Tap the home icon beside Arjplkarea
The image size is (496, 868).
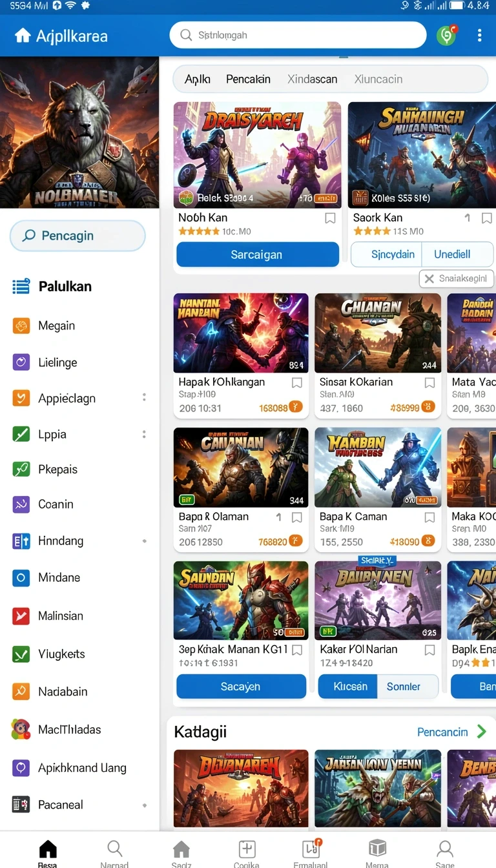pos(23,36)
